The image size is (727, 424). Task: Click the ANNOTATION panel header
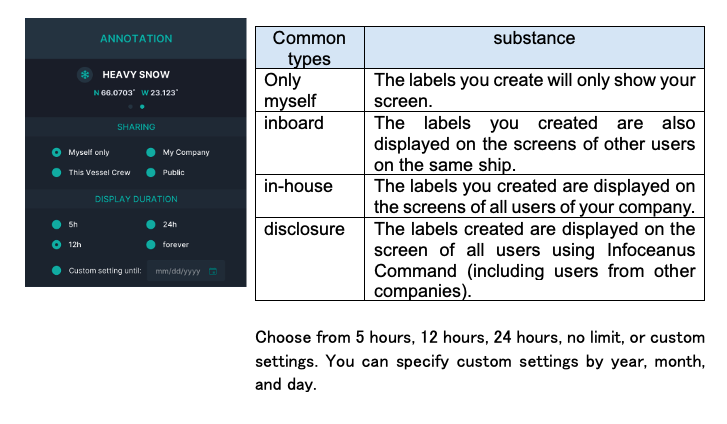[x=136, y=39]
